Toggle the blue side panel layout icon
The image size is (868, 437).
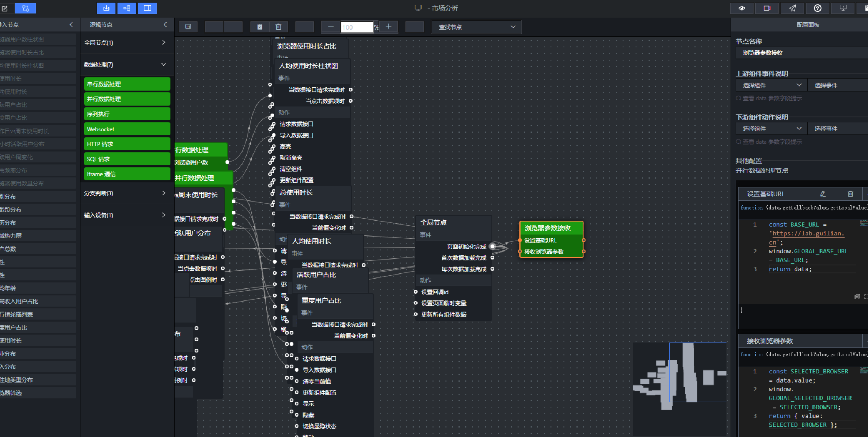click(x=147, y=8)
